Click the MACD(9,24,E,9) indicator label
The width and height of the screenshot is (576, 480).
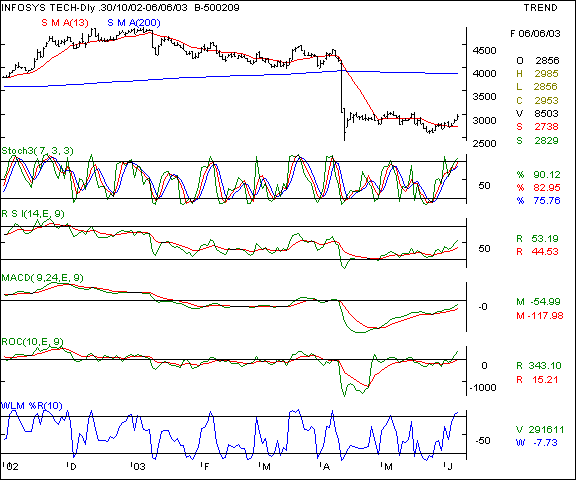pos(42,278)
